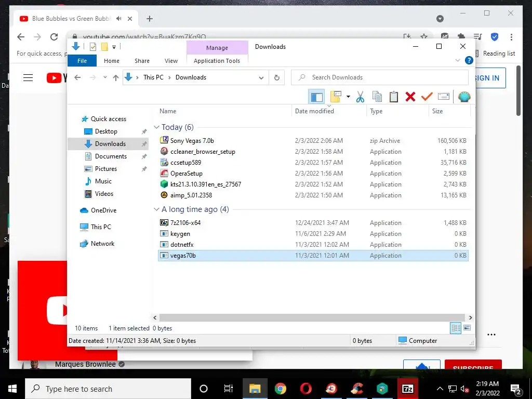Sort by Type column header
This screenshot has width=532, height=399.
coord(397,111)
